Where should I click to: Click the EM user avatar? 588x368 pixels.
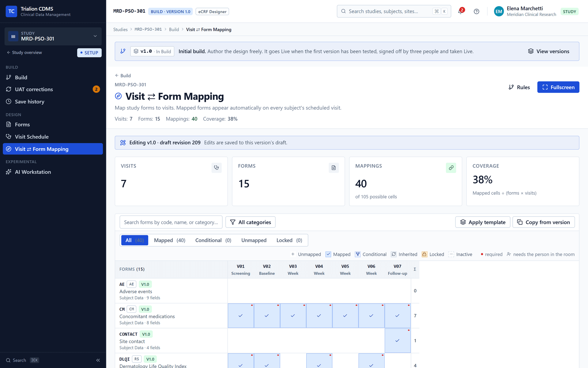(499, 11)
